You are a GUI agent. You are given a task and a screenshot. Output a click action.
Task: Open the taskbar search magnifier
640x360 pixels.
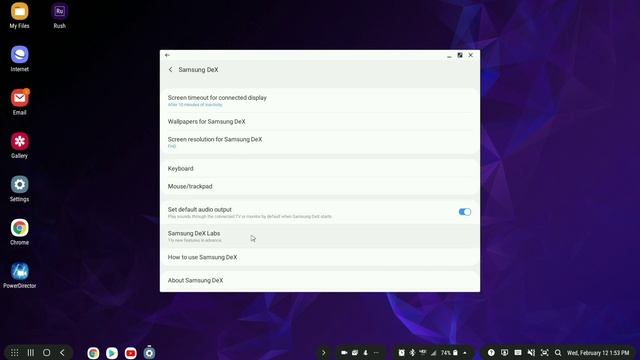pos(558,353)
